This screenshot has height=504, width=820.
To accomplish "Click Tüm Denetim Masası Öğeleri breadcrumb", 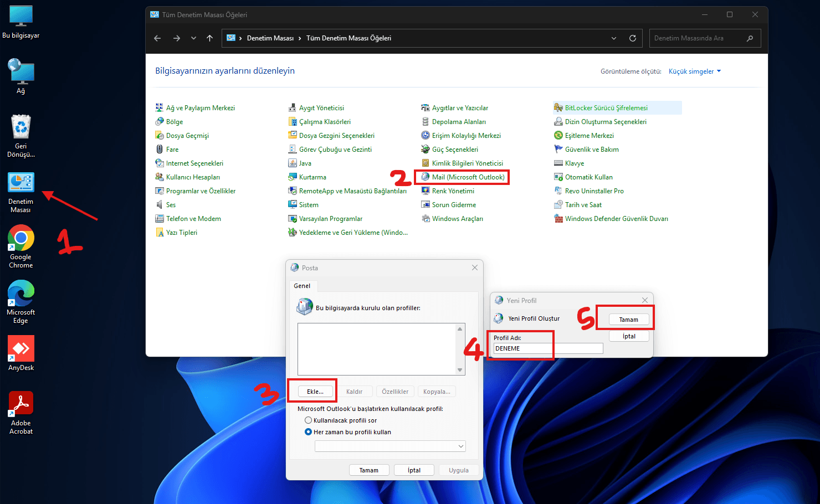I will click(349, 38).
